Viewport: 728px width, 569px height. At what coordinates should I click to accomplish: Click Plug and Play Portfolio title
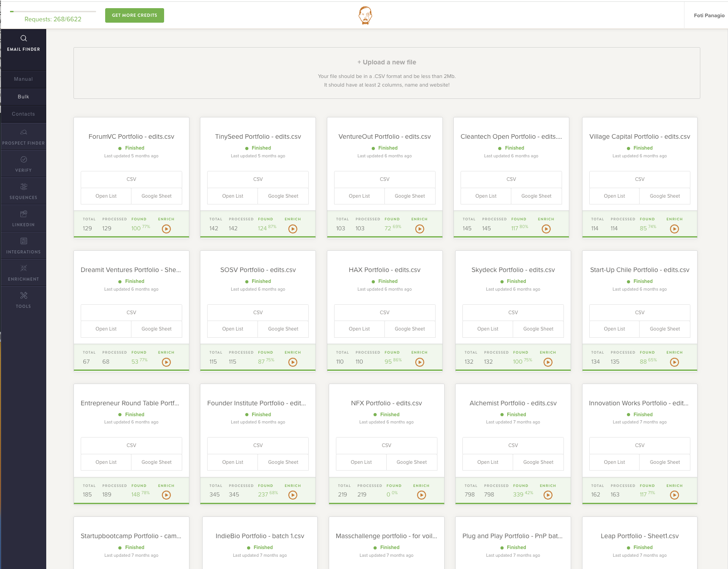[513, 536]
